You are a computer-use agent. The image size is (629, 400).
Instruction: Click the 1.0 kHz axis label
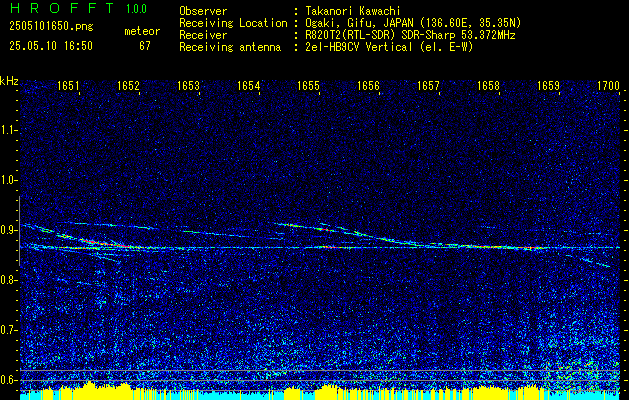(x=8, y=181)
